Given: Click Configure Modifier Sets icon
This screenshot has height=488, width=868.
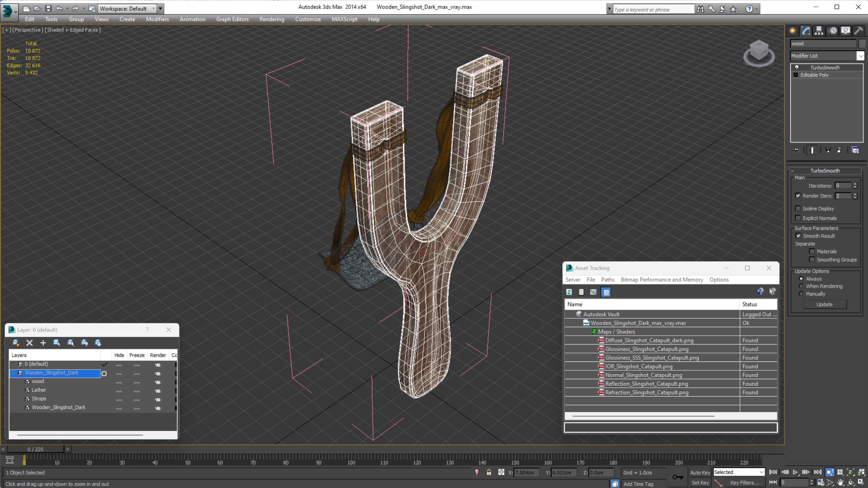Looking at the screenshot, I should tap(855, 150).
